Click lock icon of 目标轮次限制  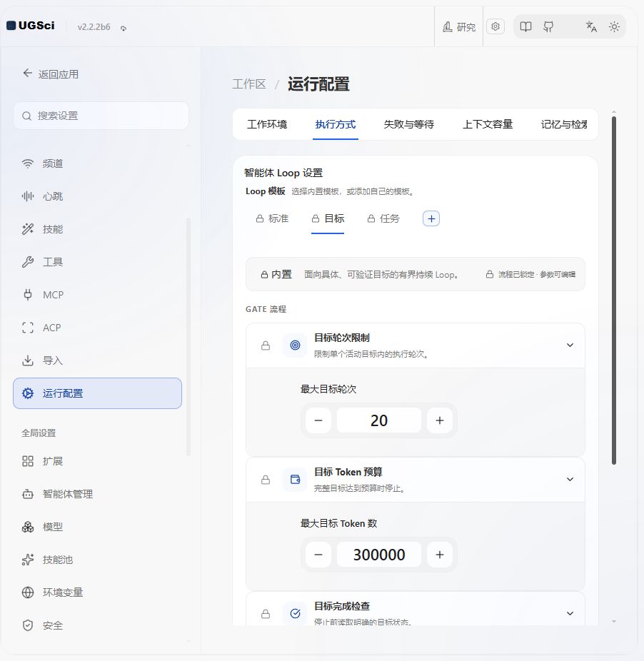click(266, 345)
